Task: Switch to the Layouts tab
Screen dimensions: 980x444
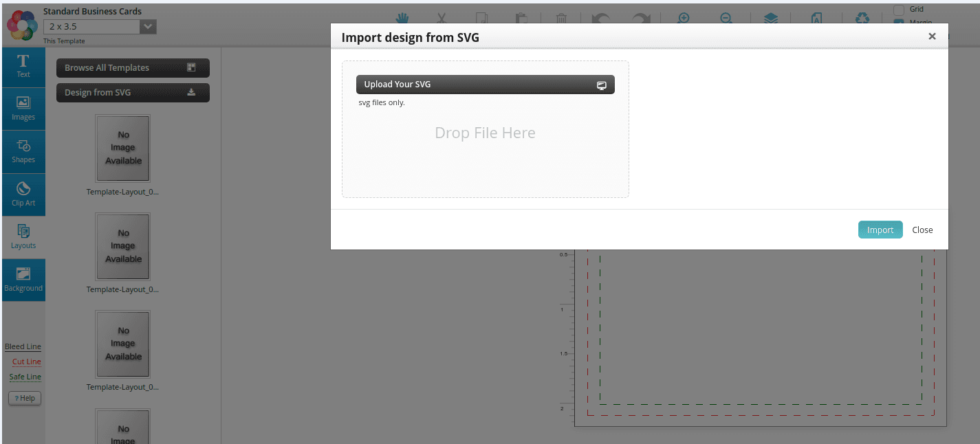Action: [23, 237]
